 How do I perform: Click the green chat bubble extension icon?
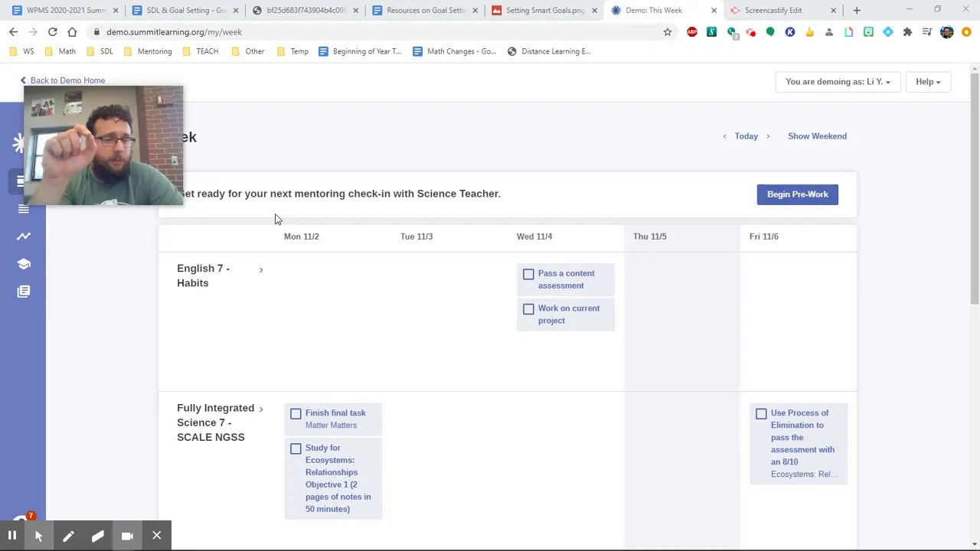tap(770, 32)
